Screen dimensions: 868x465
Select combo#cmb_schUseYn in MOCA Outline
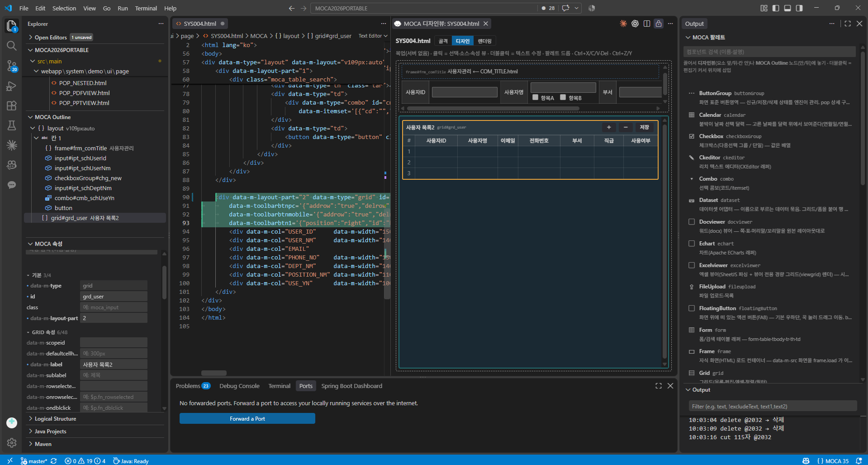coord(84,198)
